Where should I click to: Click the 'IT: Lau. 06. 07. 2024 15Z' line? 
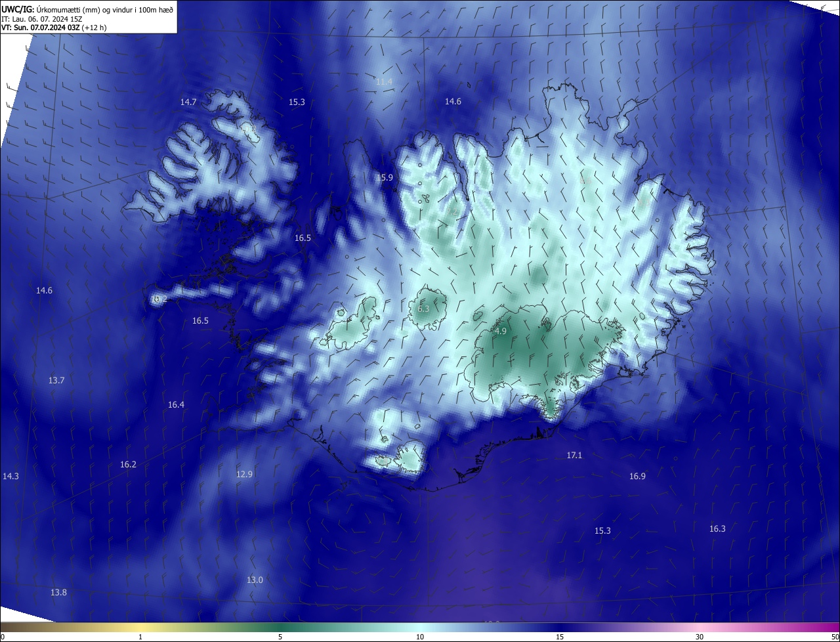(41, 18)
